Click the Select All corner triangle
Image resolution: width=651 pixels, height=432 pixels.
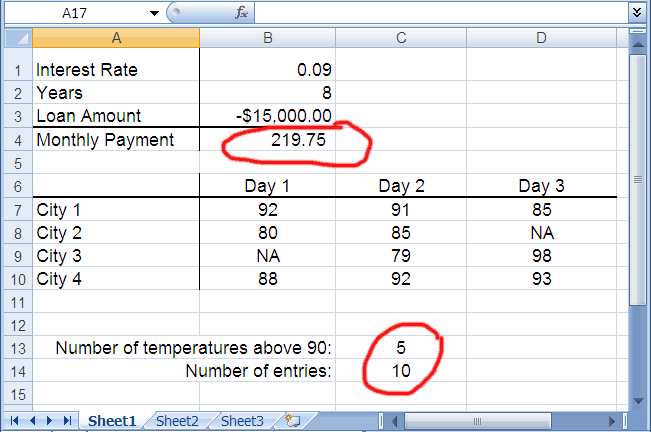15,38
